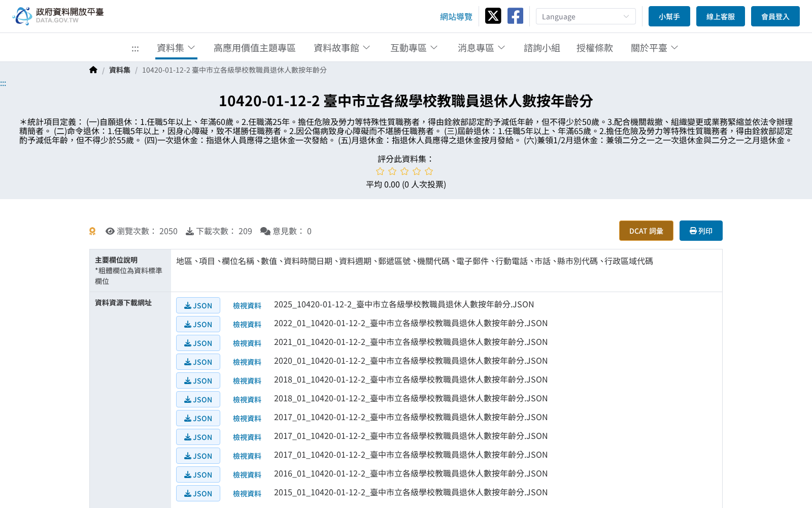Download JSON for 2022_01 dataset file

coord(198,324)
